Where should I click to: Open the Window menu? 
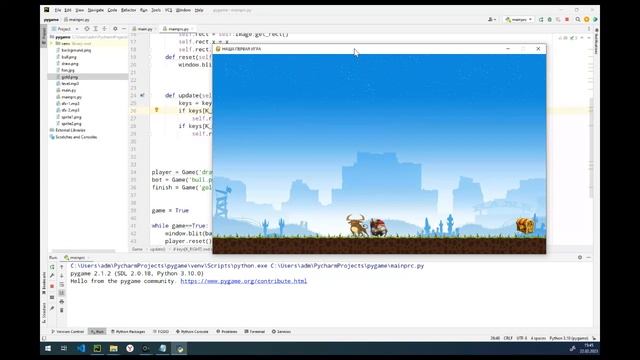[183, 10]
